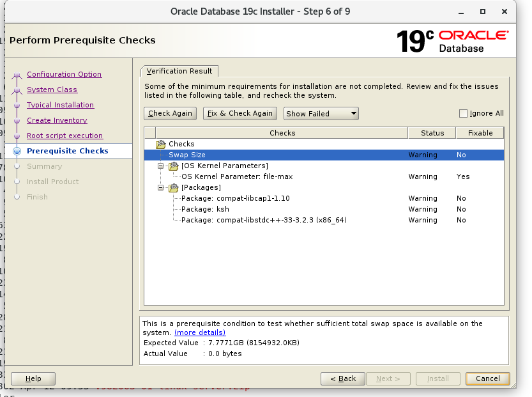Cancel the Oracle installer

coord(487,378)
